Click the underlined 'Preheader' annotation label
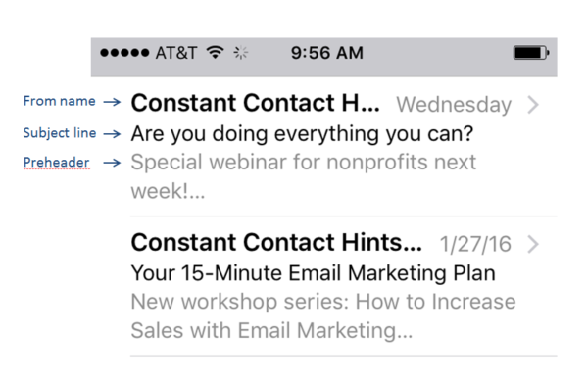Viewport: 588px width, 384px height. coord(56,163)
